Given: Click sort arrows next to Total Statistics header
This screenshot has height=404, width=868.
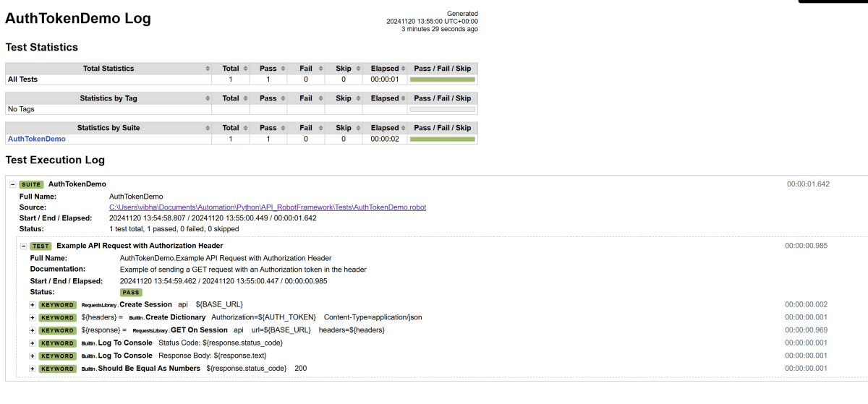Looking at the screenshot, I should [x=208, y=69].
